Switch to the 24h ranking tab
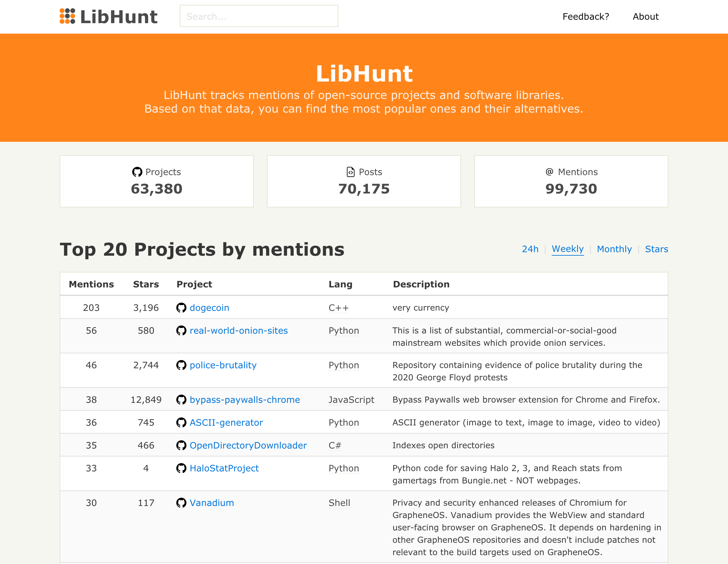The width and height of the screenshot is (728, 564). click(530, 249)
